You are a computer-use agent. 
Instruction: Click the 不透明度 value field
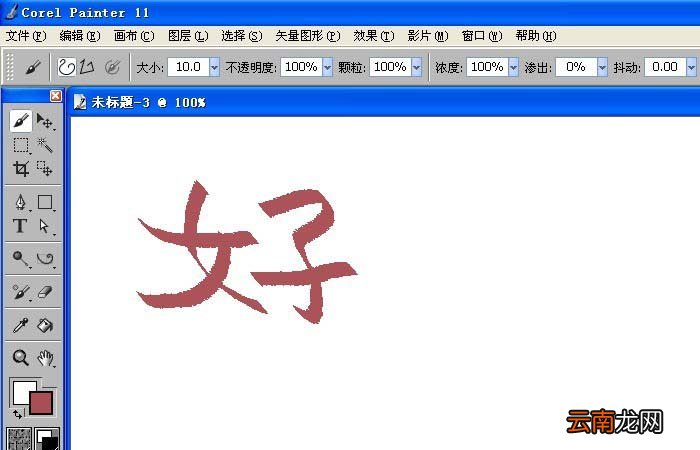301,67
